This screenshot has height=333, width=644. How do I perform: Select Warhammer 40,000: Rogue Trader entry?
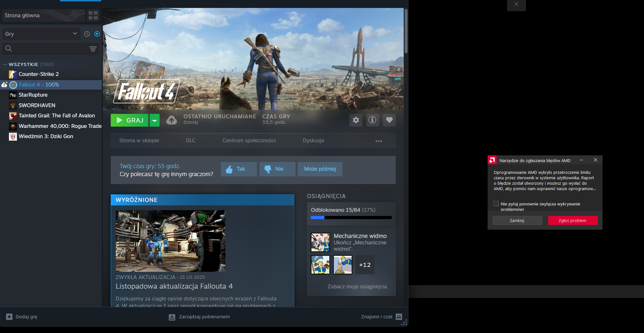[x=51, y=126]
